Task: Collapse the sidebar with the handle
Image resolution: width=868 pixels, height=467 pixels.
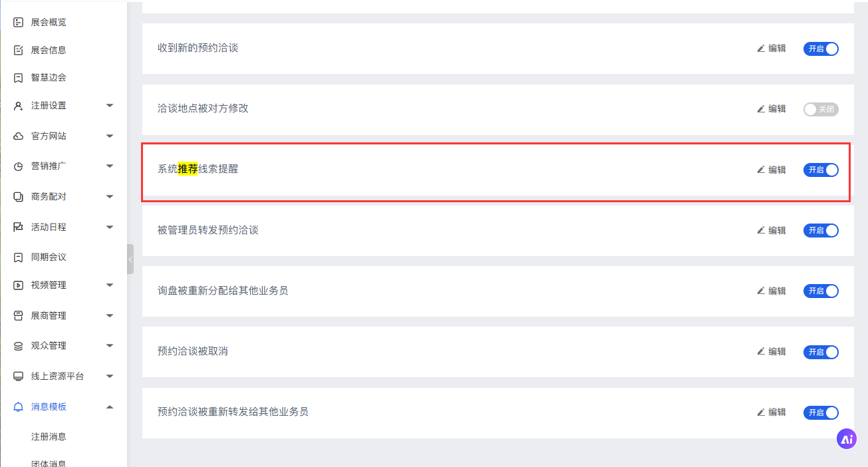Action: click(x=130, y=259)
